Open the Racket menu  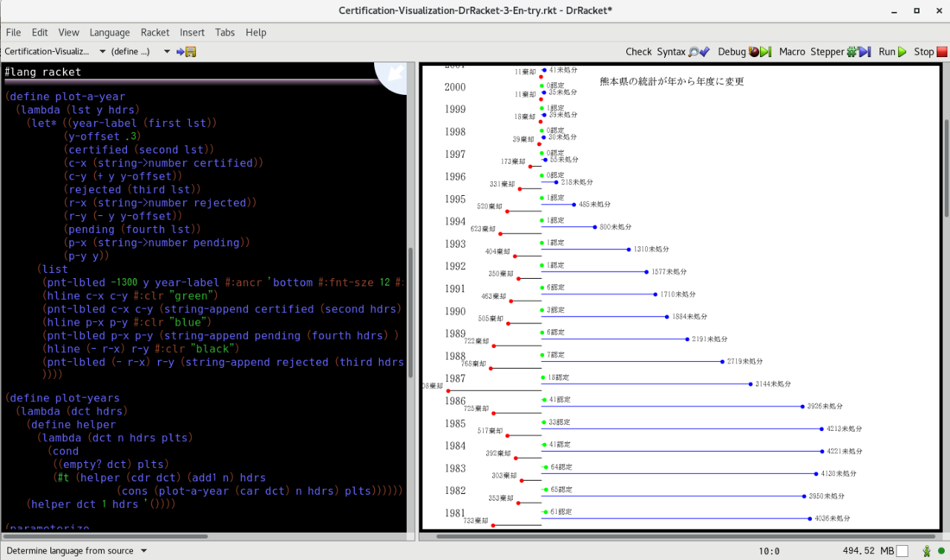point(155,33)
